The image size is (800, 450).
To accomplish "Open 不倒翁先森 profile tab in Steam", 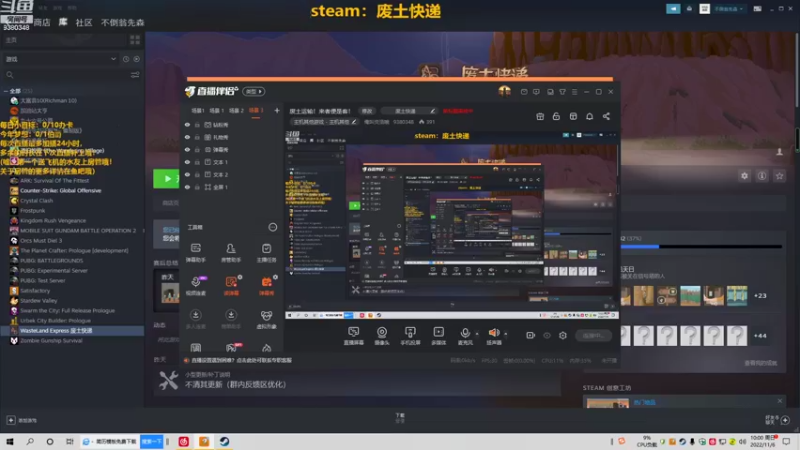I will pyautogui.click(x=122, y=22).
